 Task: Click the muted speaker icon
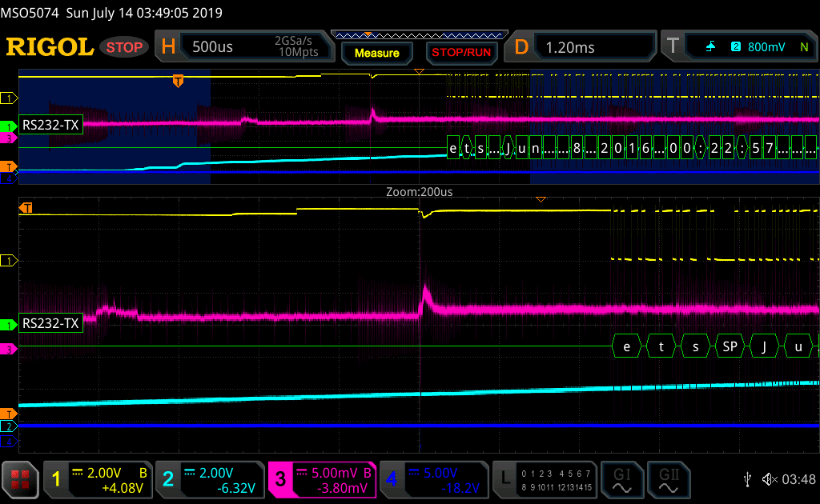pyautogui.click(x=770, y=479)
